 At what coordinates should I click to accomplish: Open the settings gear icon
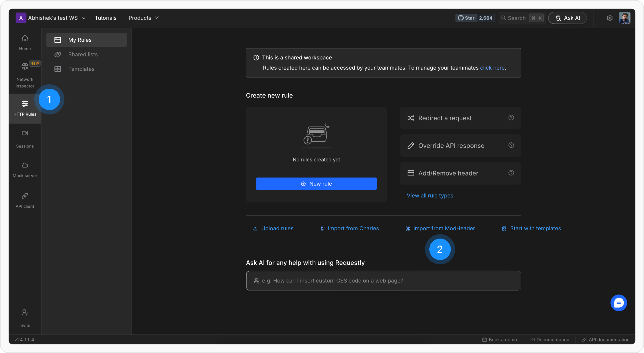pos(609,18)
